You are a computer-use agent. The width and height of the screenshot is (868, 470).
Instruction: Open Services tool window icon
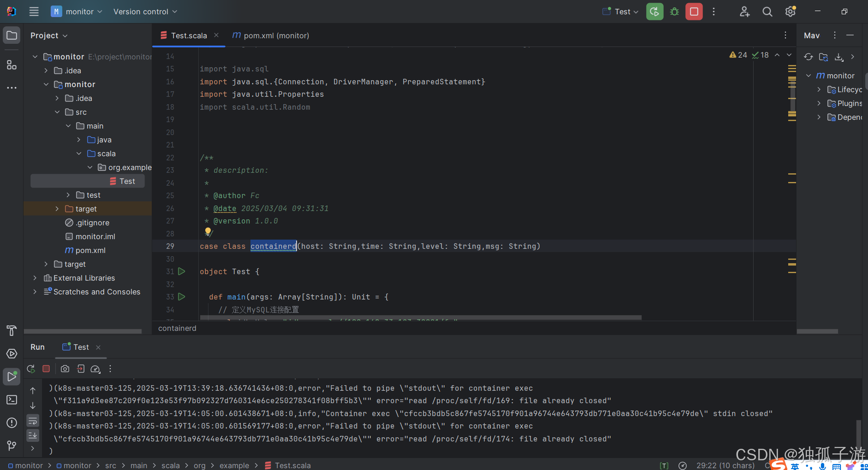click(x=12, y=354)
